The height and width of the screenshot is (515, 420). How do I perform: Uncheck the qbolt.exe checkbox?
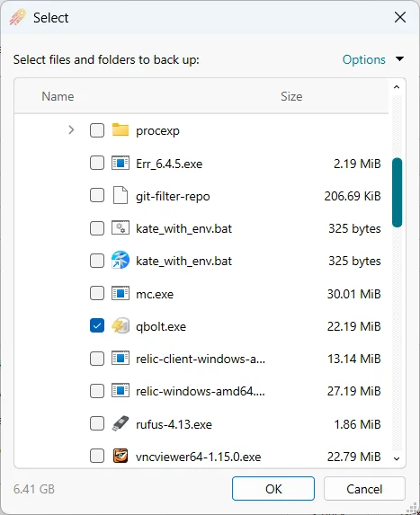click(x=97, y=326)
